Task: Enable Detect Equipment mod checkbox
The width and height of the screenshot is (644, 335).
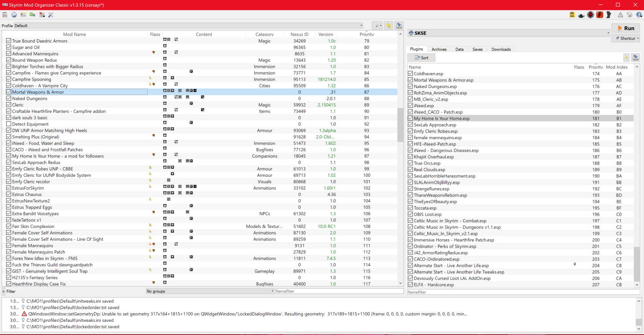Action: [x=9, y=124]
